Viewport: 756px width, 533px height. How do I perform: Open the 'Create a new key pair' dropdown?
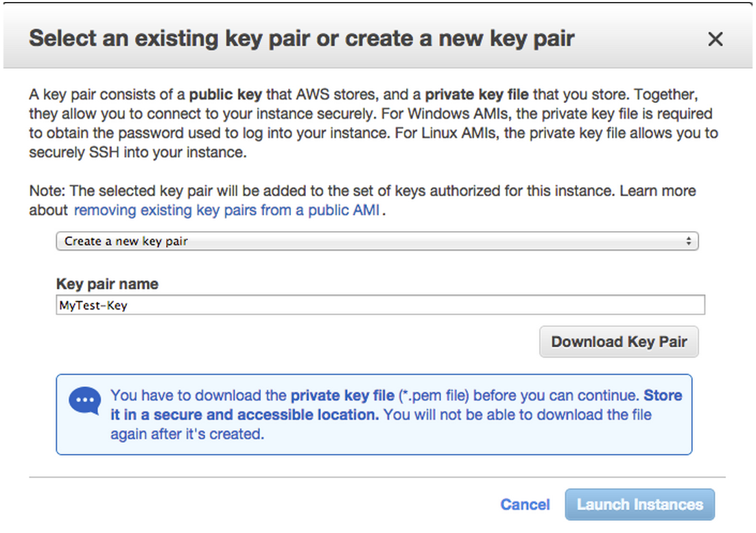376,241
